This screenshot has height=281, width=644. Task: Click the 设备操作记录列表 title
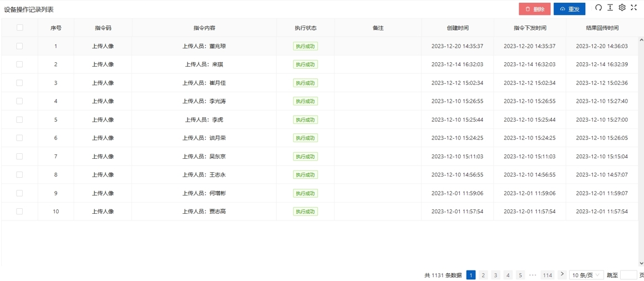29,9
